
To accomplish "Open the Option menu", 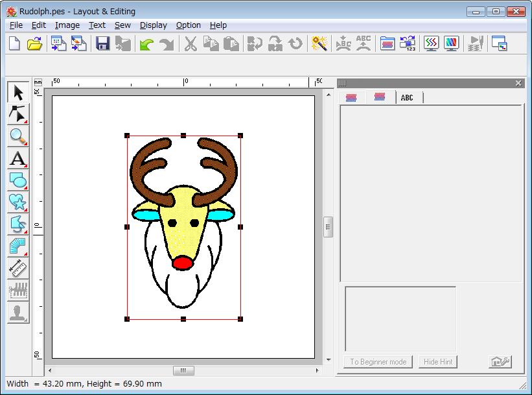I will pyautogui.click(x=189, y=25).
